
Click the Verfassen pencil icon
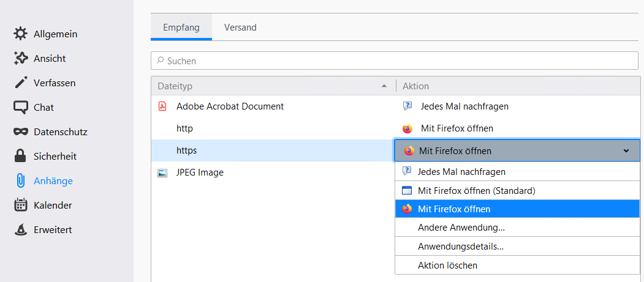21,83
